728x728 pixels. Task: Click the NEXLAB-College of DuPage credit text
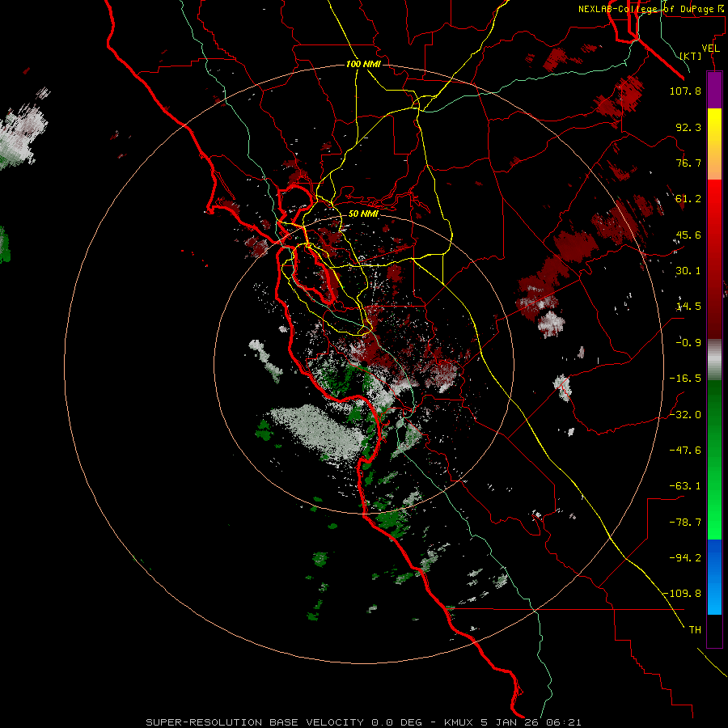coord(650,9)
